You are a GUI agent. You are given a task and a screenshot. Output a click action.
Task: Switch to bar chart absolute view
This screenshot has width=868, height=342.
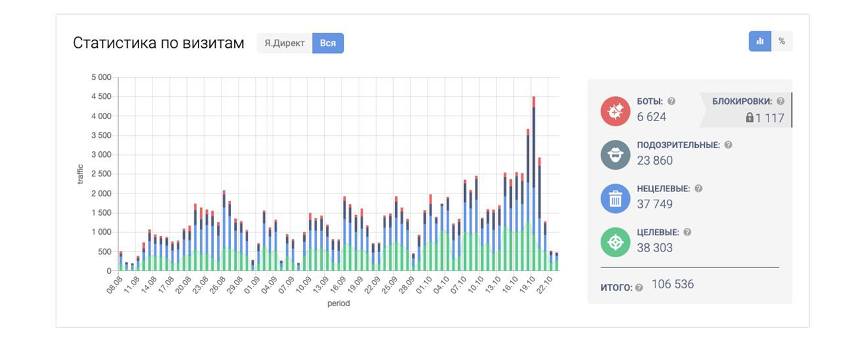pos(759,41)
